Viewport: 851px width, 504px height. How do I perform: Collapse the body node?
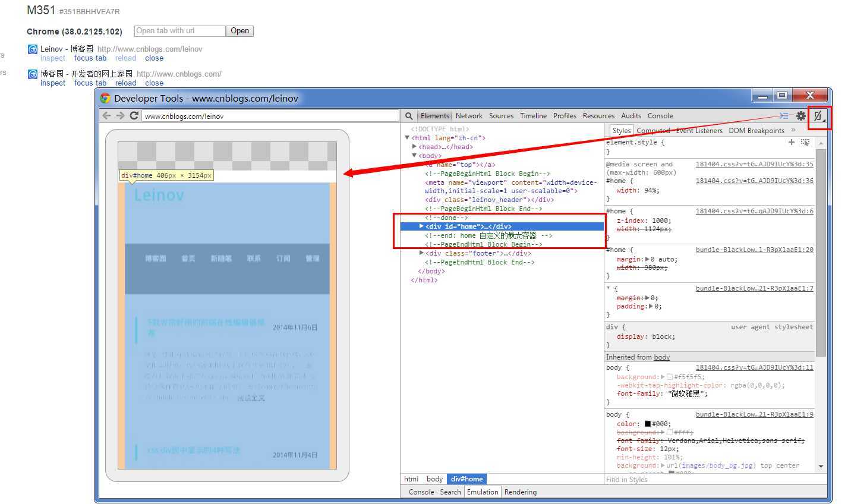414,156
